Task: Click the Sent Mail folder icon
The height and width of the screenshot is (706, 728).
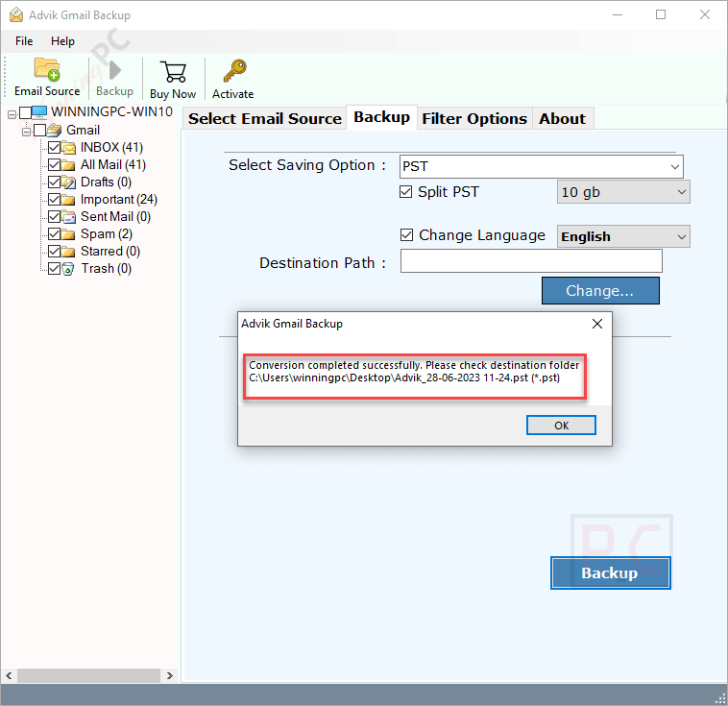Action: pyautogui.click(x=68, y=217)
